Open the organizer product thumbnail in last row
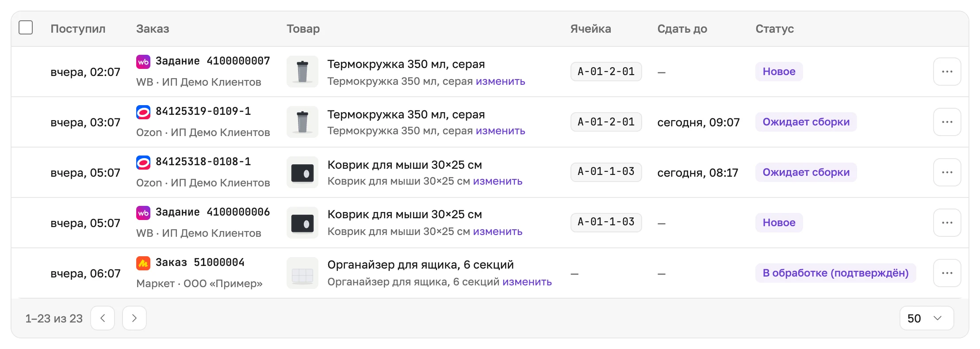This screenshot has width=980, height=349. pyautogui.click(x=302, y=273)
